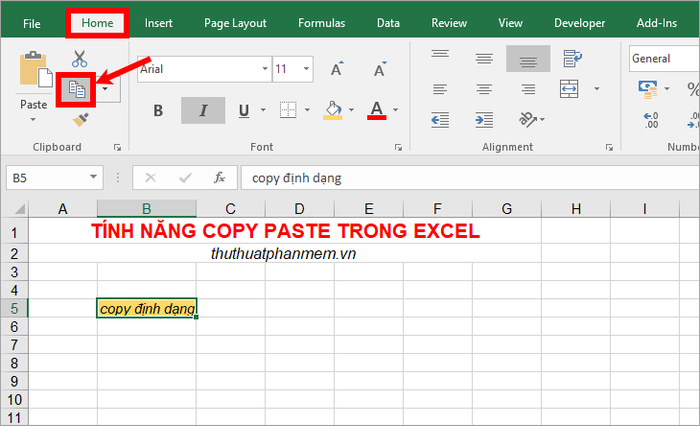Open the Developer tab
The image size is (700, 426).
pyautogui.click(x=579, y=23)
